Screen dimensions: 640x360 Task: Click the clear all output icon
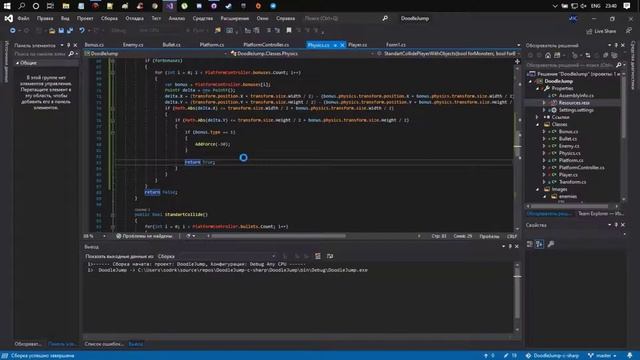tap(318, 256)
